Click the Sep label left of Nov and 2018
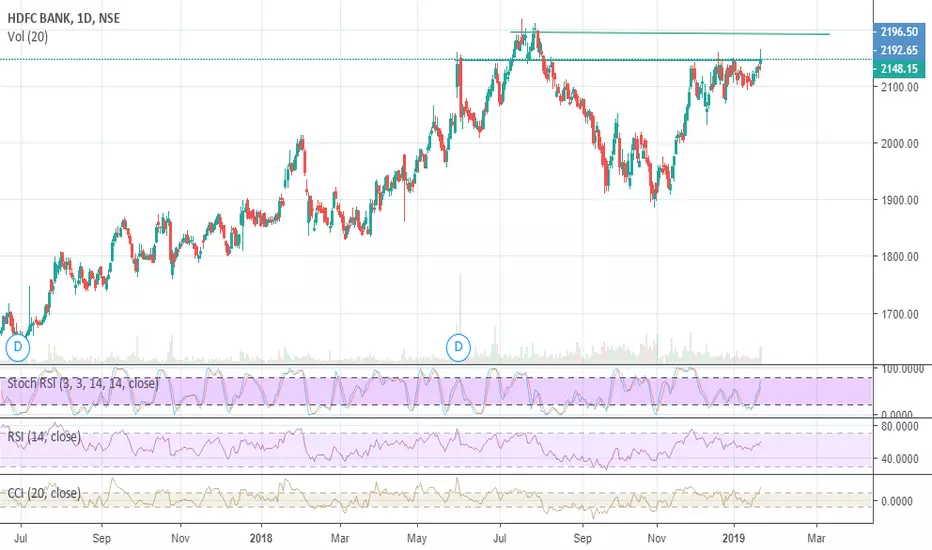This screenshot has height=550, width=932. coord(102,538)
